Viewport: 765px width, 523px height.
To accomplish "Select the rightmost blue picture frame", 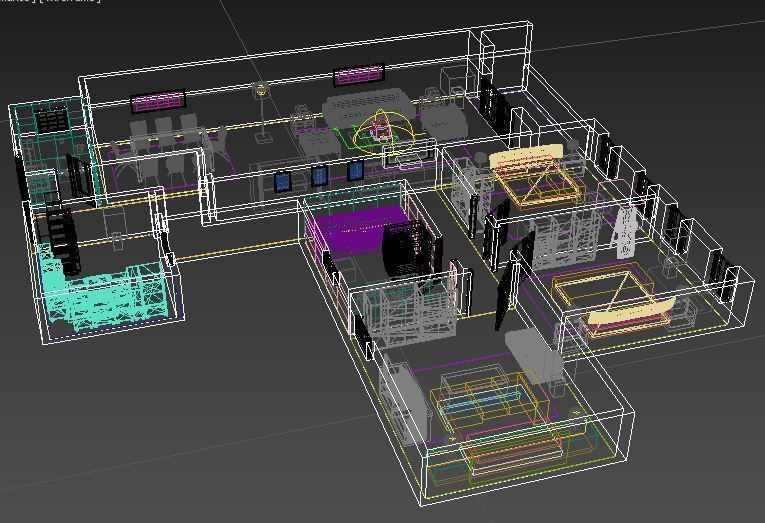I will [356, 170].
